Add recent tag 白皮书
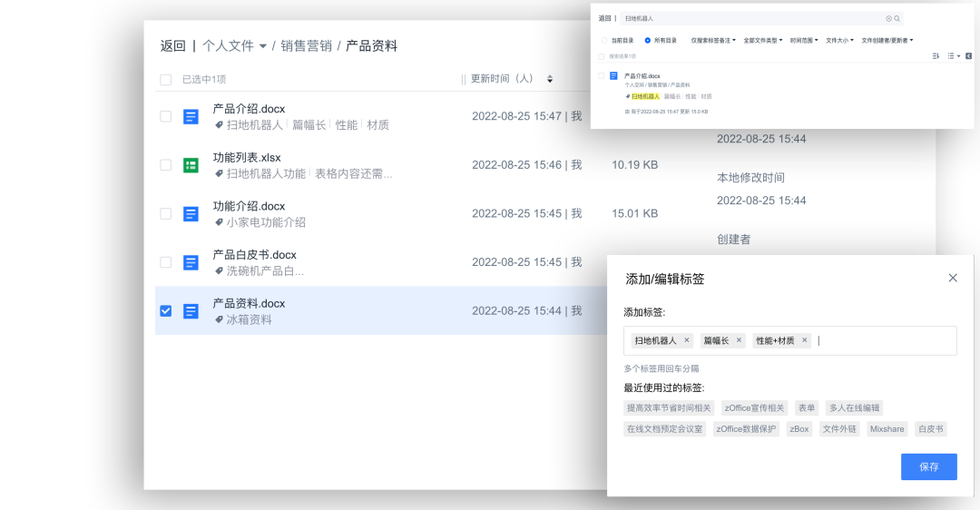This screenshot has height=510, width=980. [931, 429]
